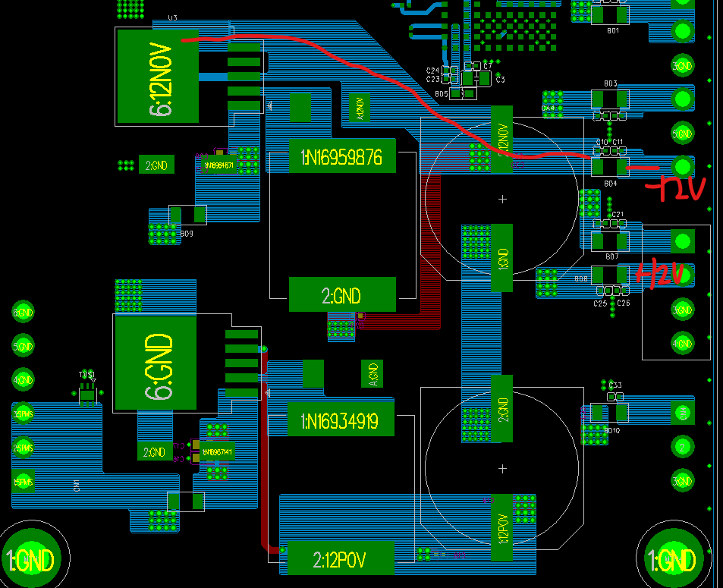The height and width of the screenshot is (588, 723).
Task: Click the CN1 connector label
Action: tap(77, 485)
